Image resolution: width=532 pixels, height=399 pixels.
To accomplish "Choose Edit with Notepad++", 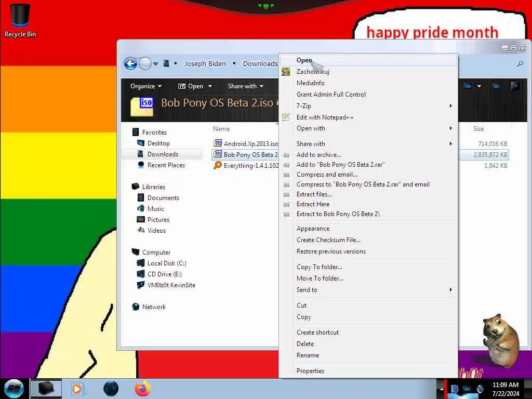I will click(x=368, y=117).
